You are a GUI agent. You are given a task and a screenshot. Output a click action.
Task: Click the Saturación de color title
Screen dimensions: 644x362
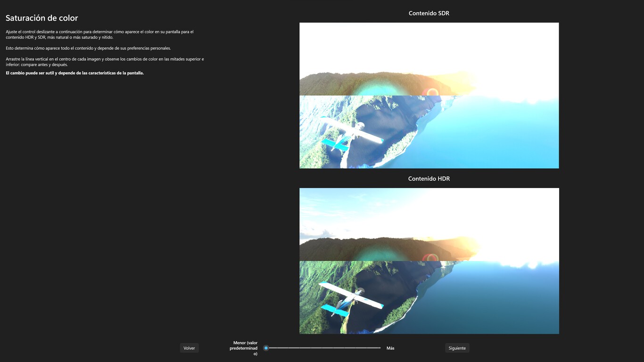click(x=41, y=17)
